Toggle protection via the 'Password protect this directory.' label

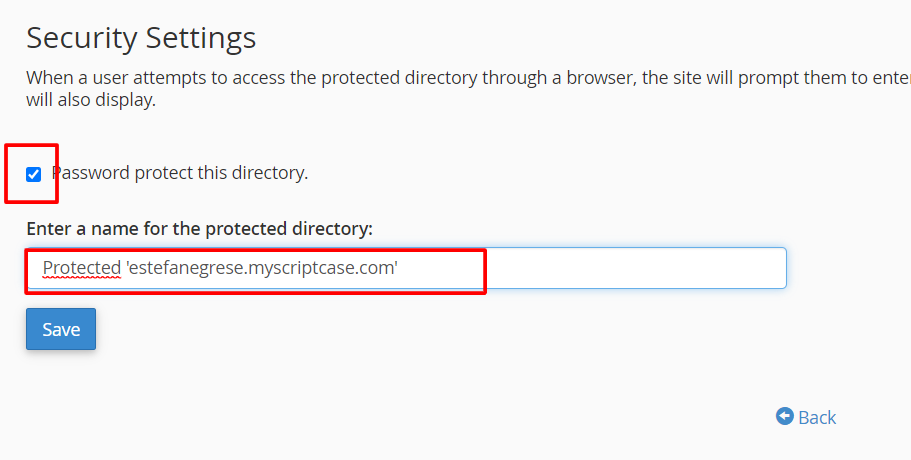[180, 172]
